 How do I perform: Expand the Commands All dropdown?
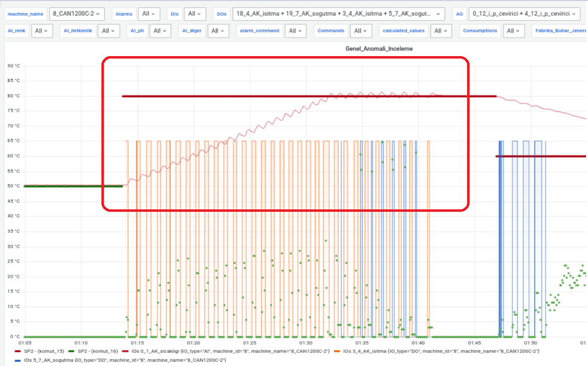(x=361, y=31)
